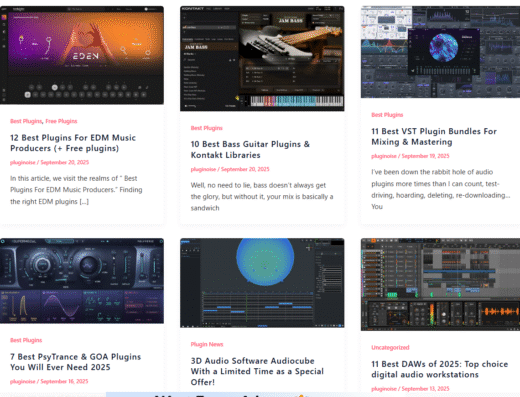
Task: Click 'Best Plugins' category above Bass Guitar article
Action: click(x=207, y=128)
